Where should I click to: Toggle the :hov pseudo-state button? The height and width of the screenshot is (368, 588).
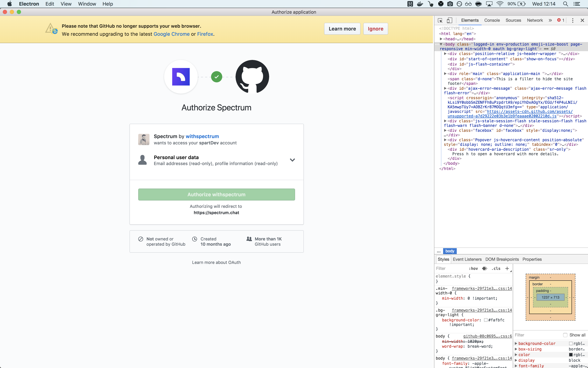(x=473, y=268)
